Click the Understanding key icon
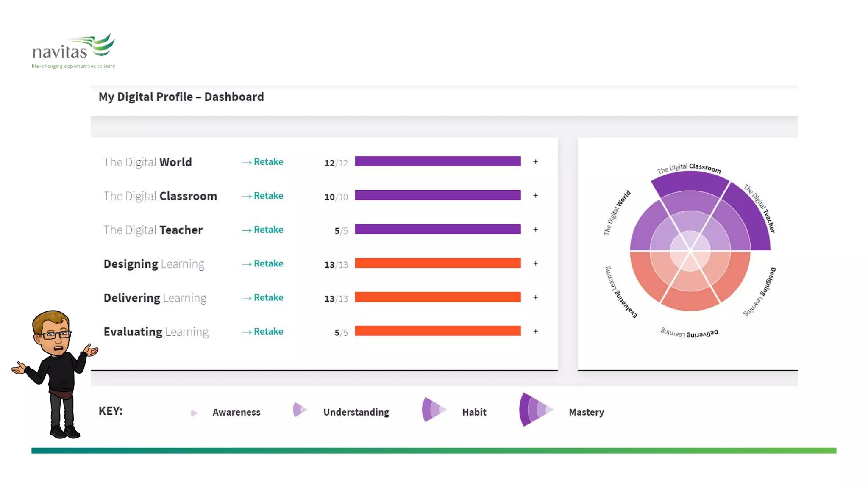The image size is (868, 488). (x=300, y=410)
